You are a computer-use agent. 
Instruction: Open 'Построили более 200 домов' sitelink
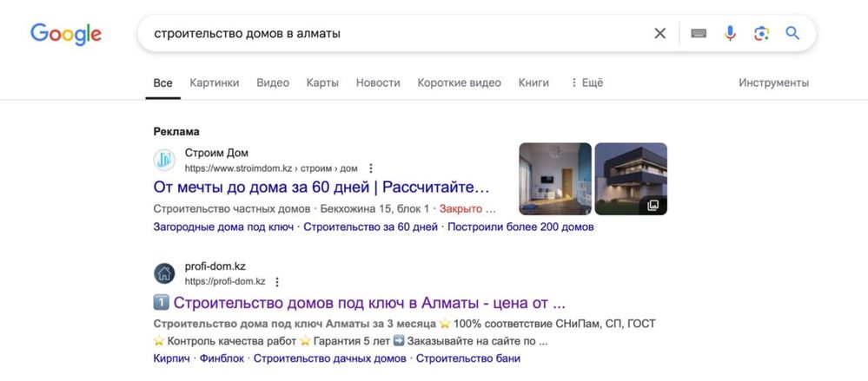pos(520,227)
